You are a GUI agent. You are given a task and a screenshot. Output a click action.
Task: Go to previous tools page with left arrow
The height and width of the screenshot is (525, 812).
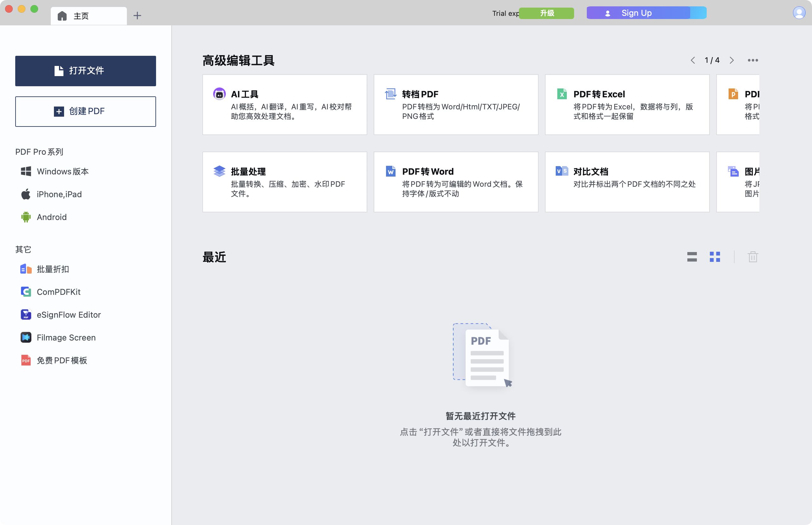pyautogui.click(x=693, y=60)
